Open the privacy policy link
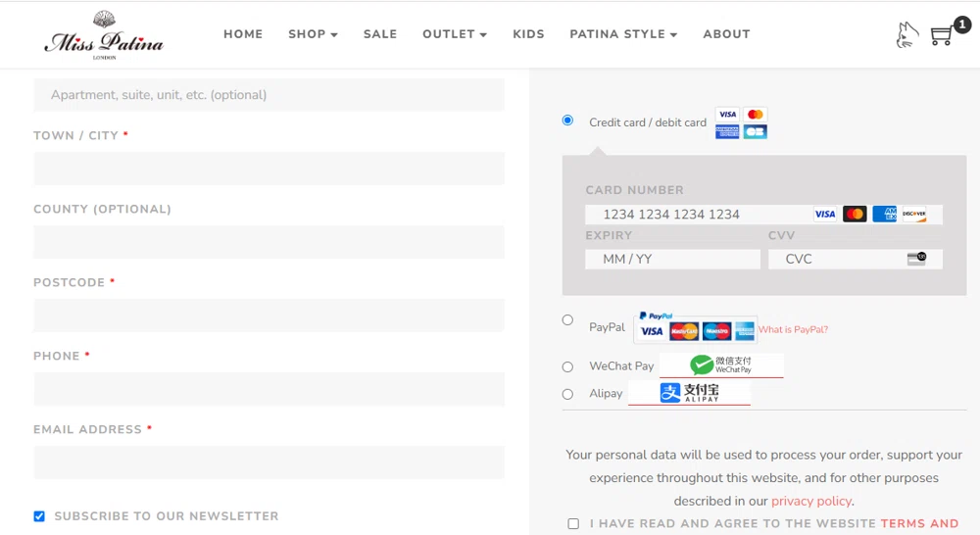 coord(810,501)
